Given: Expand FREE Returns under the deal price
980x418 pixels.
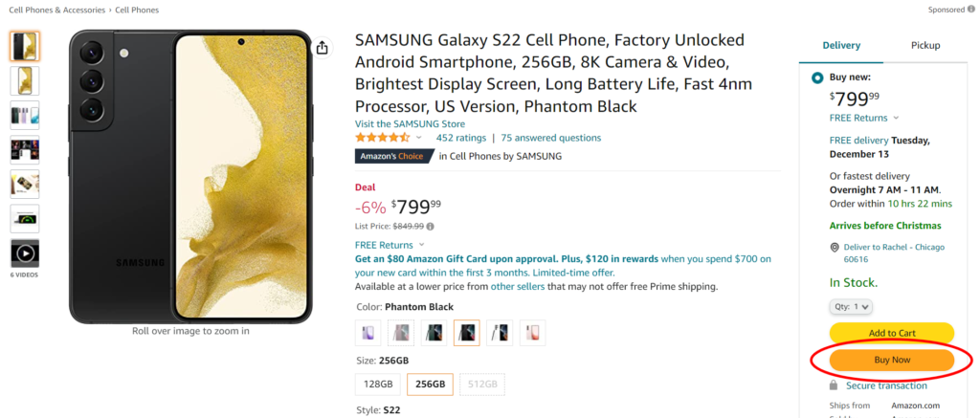Looking at the screenshot, I should pos(389,245).
